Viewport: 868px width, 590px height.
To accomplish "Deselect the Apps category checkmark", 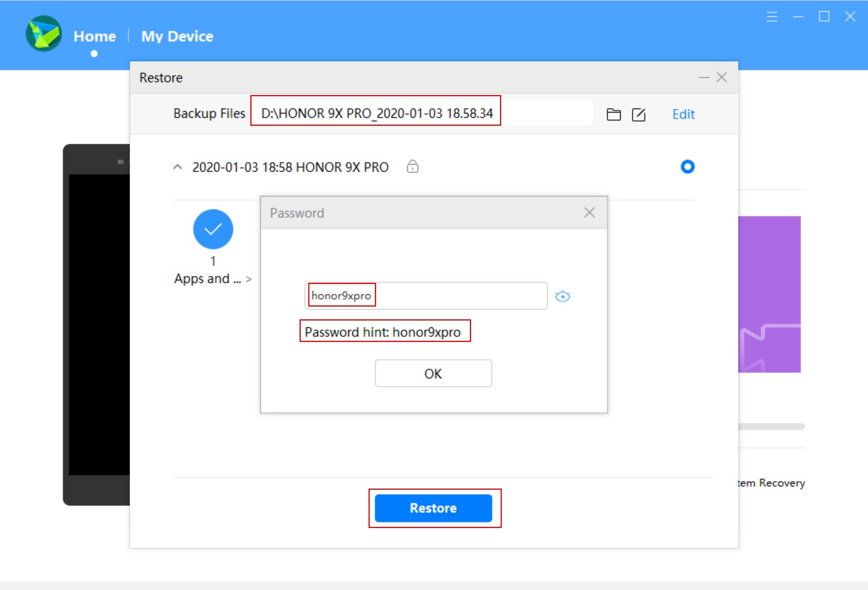I will [212, 228].
